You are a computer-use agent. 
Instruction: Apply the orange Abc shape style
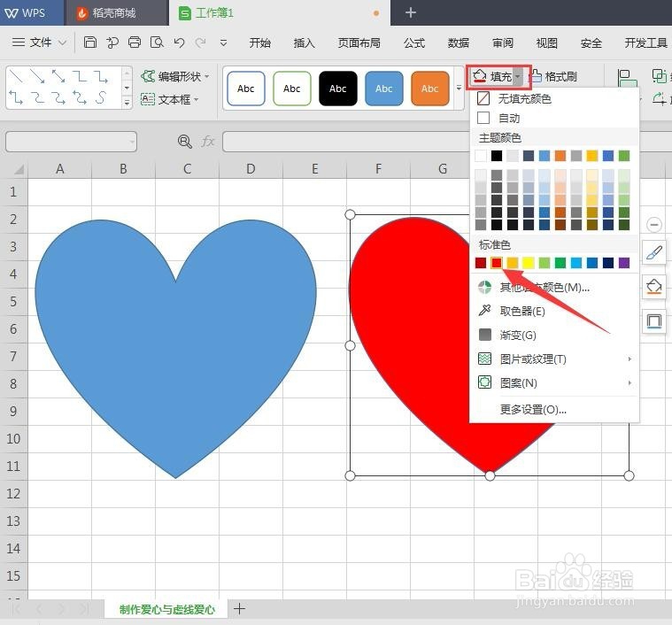(x=430, y=89)
